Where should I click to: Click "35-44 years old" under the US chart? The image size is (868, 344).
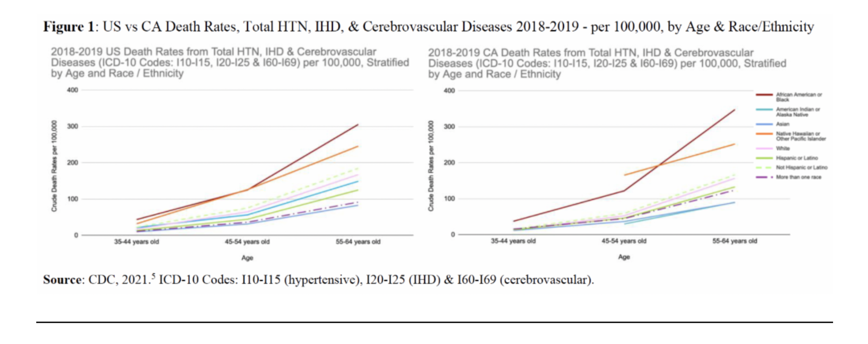137,242
